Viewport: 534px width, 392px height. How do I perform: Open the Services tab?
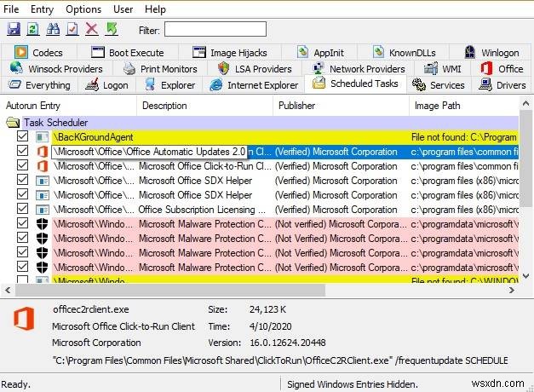click(439, 85)
